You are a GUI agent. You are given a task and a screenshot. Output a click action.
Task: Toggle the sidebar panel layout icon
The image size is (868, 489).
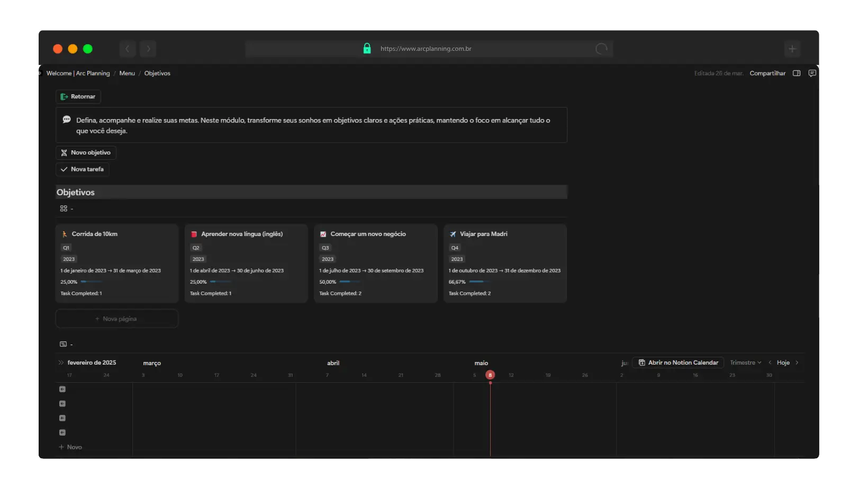click(x=796, y=74)
